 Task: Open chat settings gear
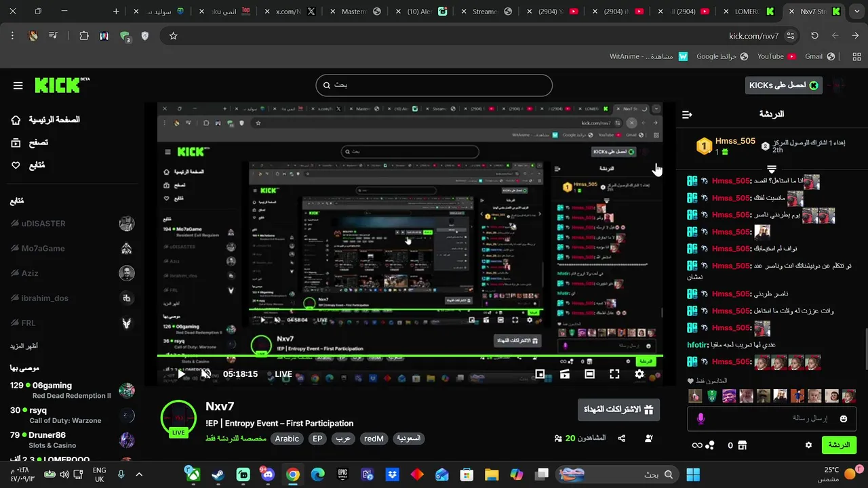coord(808,445)
